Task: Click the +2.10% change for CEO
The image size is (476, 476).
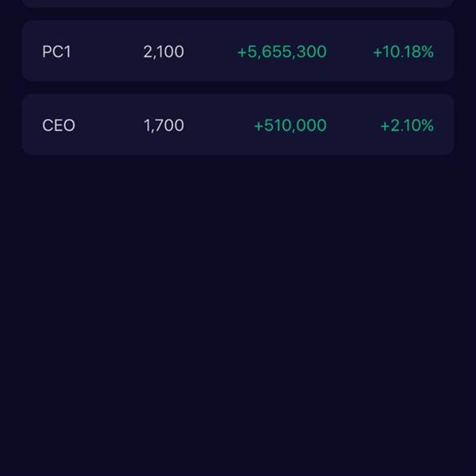Action: [x=407, y=125]
